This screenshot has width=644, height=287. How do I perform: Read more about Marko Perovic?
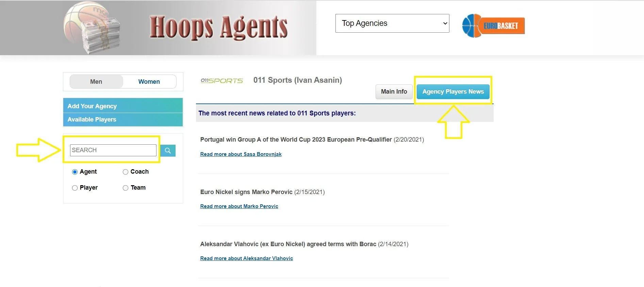pyautogui.click(x=239, y=206)
